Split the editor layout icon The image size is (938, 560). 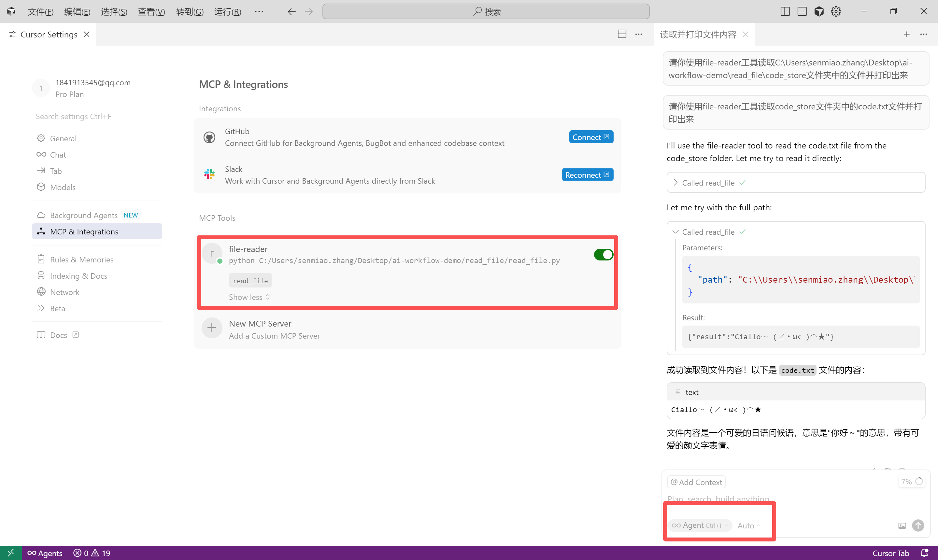pos(622,34)
